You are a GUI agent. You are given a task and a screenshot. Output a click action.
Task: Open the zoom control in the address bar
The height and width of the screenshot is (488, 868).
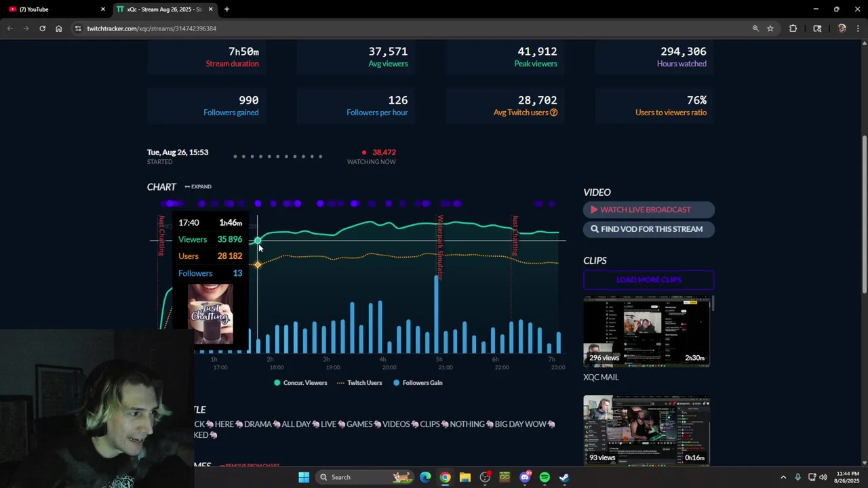pos(755,28)
